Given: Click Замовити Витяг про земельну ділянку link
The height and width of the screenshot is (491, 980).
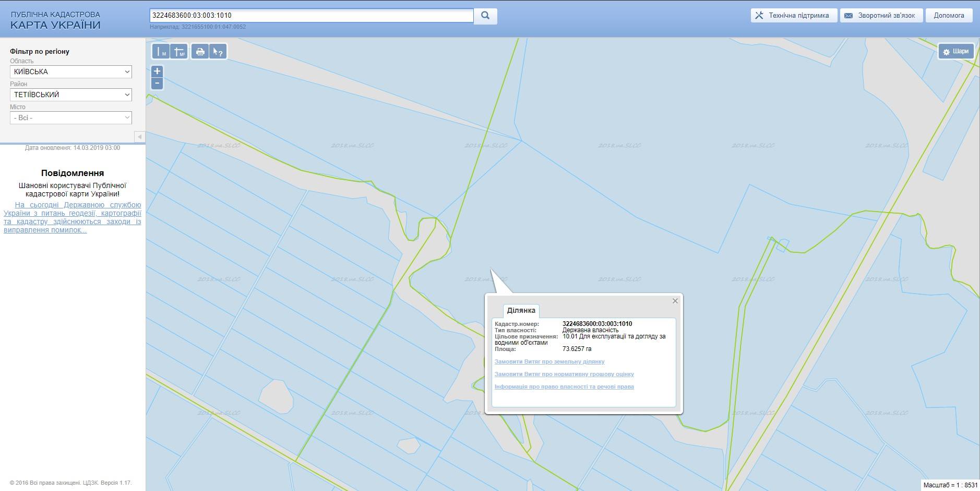Looking at the screenshot, I should [x=549, y=361].
